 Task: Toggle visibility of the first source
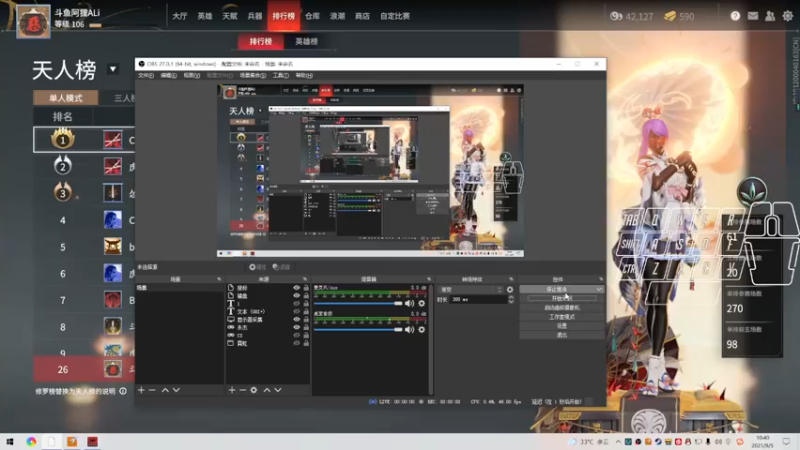296,288
